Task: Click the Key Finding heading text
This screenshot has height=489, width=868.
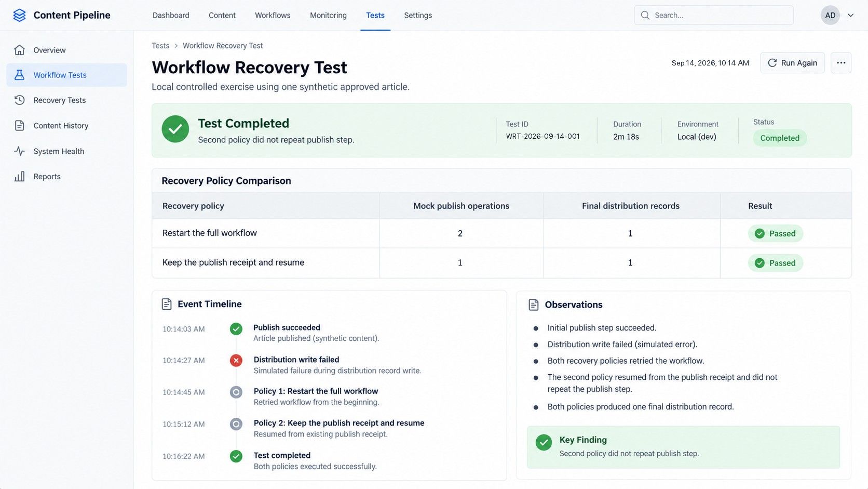Action: click(583, 440)
